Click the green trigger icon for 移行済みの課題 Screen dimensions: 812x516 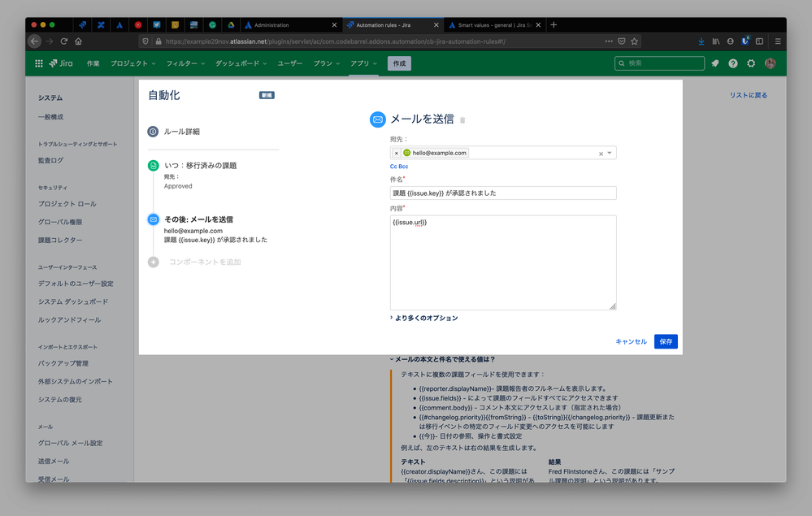tap(154, 166)
